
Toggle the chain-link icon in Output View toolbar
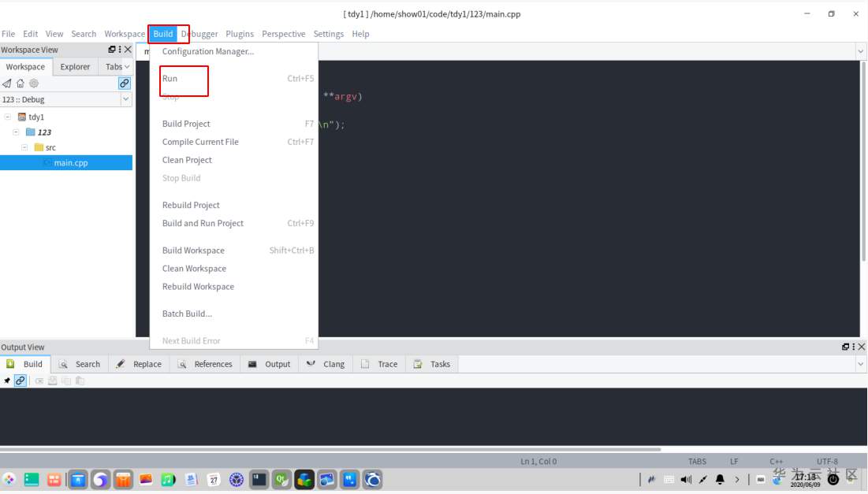click(20, 381)
